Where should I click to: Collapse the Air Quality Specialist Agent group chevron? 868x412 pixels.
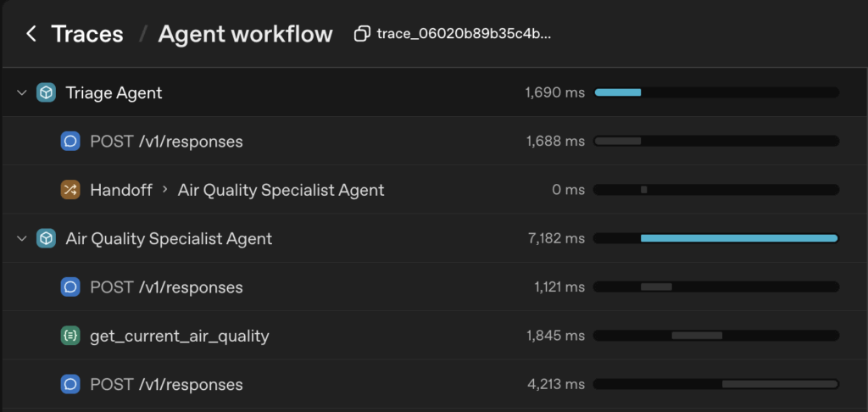point(22,239)
